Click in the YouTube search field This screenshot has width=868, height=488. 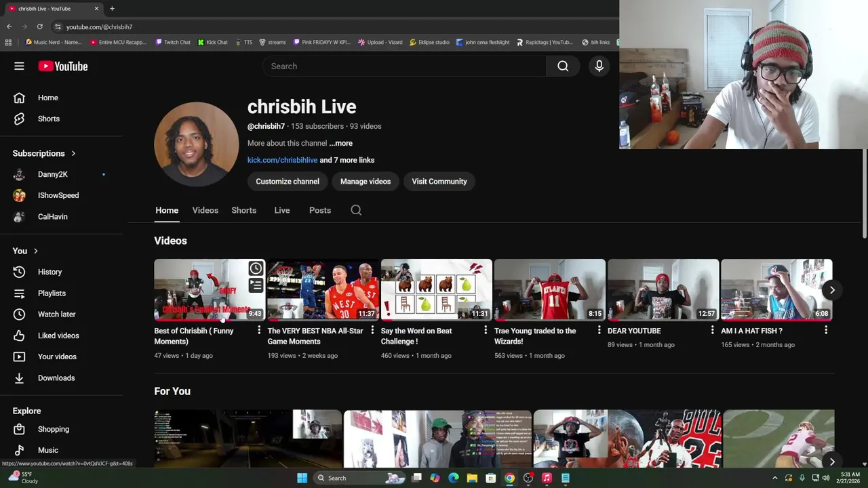pyautogui.click(x=404, y=66)
